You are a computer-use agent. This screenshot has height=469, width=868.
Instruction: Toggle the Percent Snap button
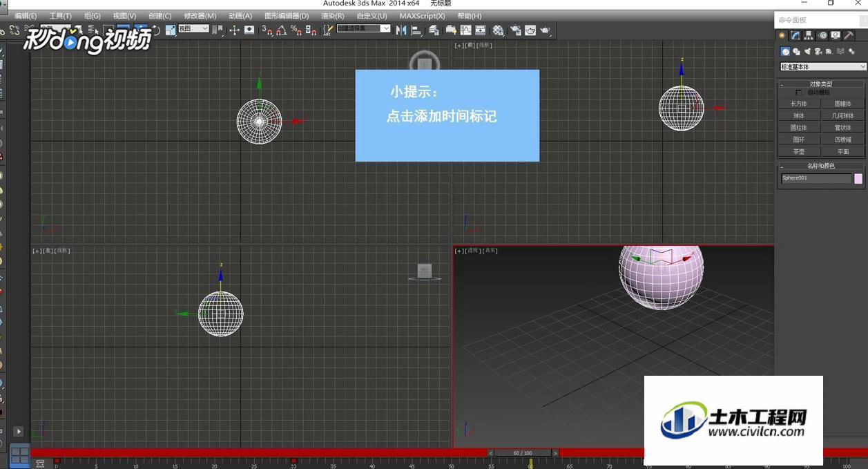click(296, 30)
